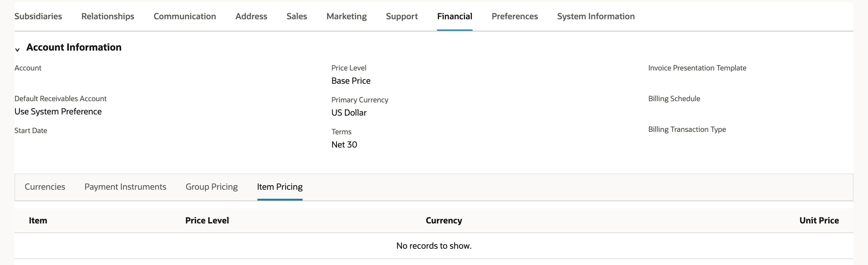Click the Unit Price column header
The width and height of the screenshot is (868, 265).
819,220
